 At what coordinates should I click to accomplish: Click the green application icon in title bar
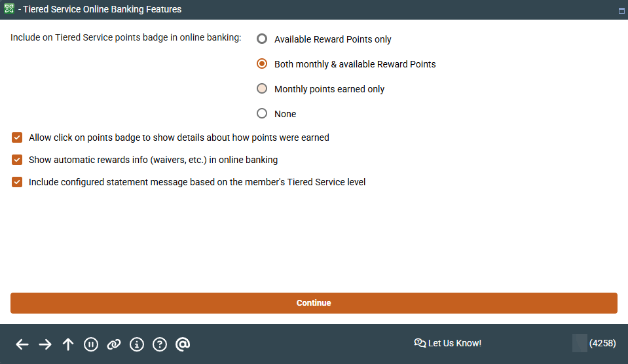click(9, 9)
